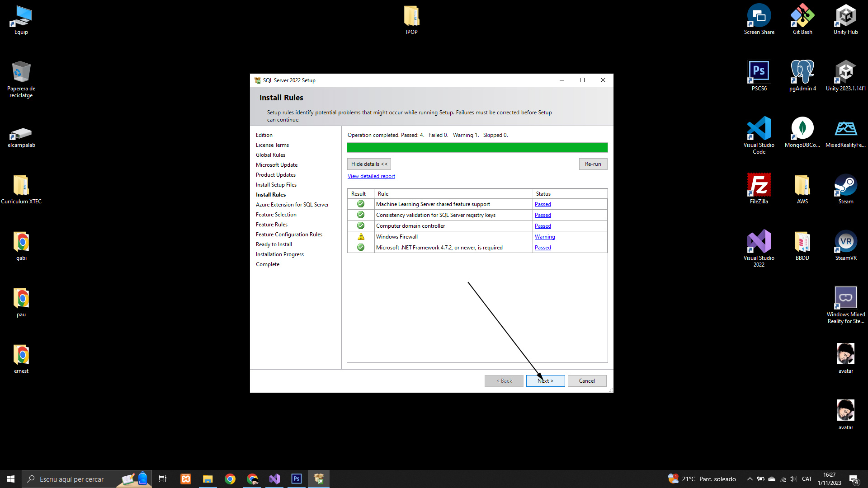Collapse details with Hide details button
The height and width of the screenshot is (488, 868).
pos(369,164)
